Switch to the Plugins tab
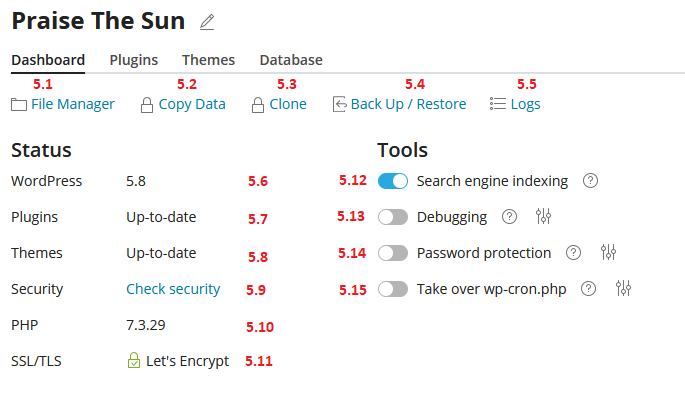685x395 pixels. (134, 60)
